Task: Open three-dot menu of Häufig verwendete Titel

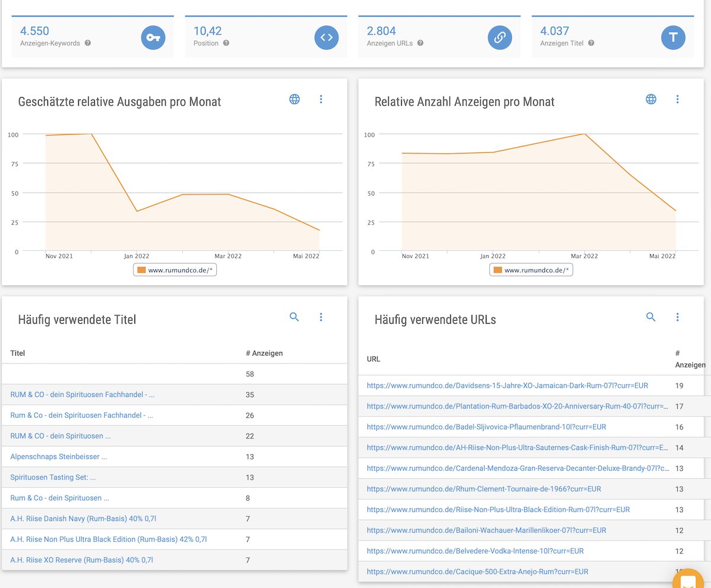Action: pos(321,317)
